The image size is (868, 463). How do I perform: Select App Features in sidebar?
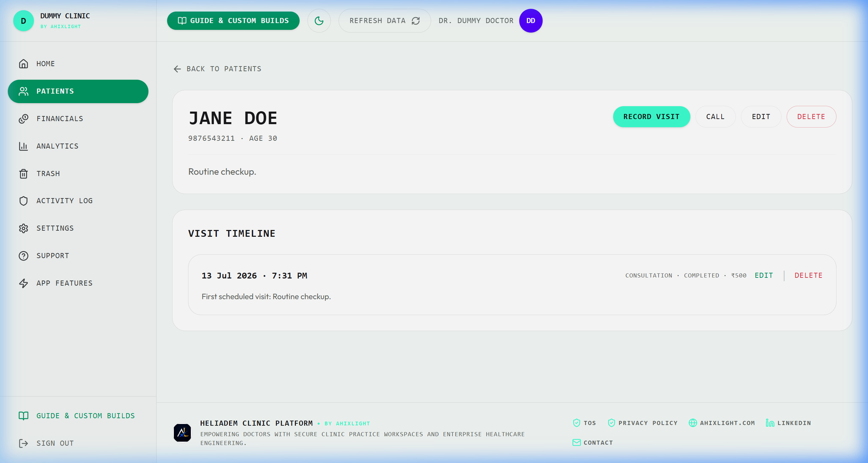pos(78,283)
